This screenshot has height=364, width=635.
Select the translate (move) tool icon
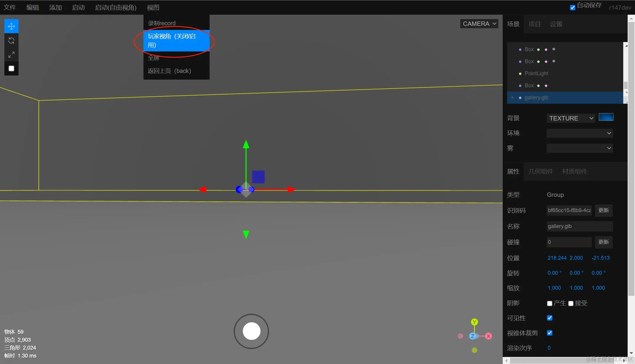[x=11, y=26]
